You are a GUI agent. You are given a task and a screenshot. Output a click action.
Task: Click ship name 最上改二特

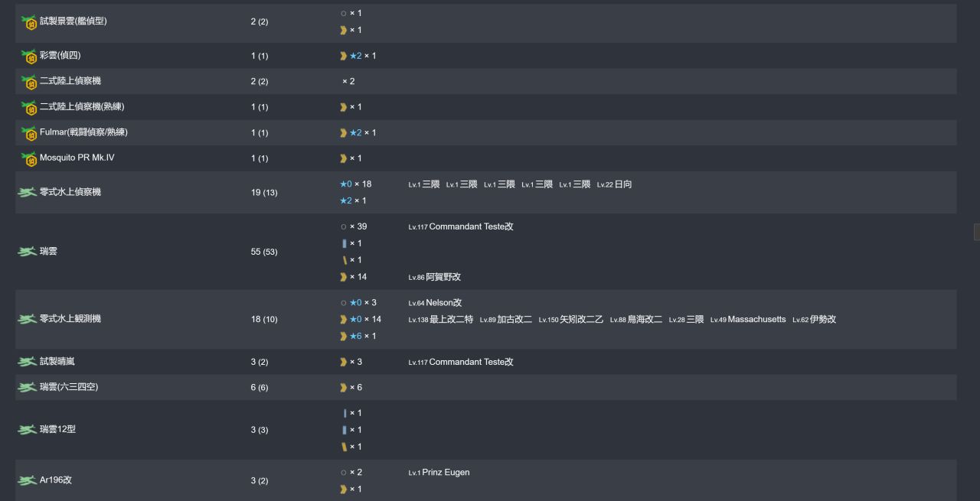click(x=451, y=320)
